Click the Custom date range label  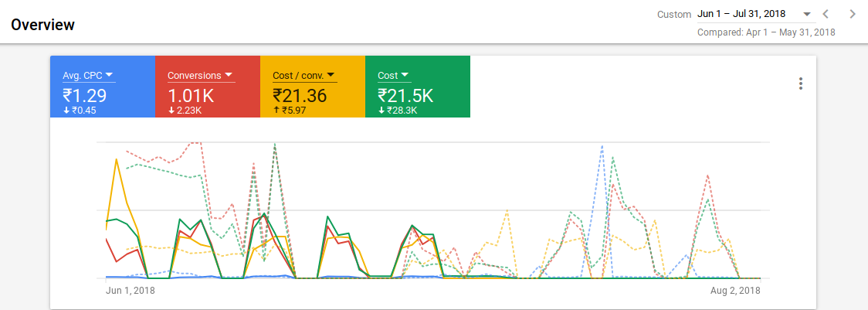(674, 15)
